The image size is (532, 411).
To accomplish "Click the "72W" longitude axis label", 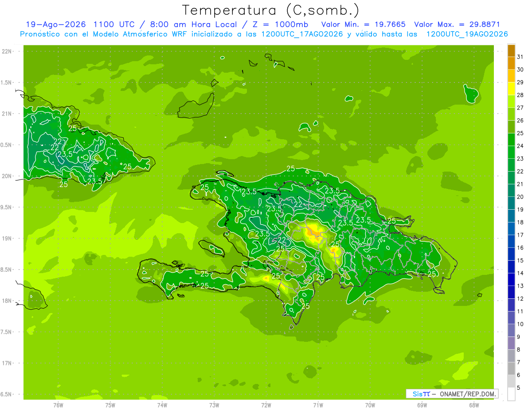I will point(266,405).
